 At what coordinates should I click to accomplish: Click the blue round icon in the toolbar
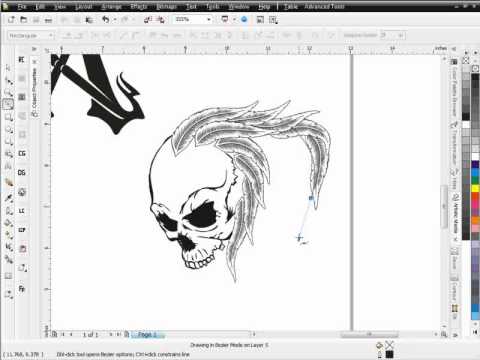tap(244, 20)
